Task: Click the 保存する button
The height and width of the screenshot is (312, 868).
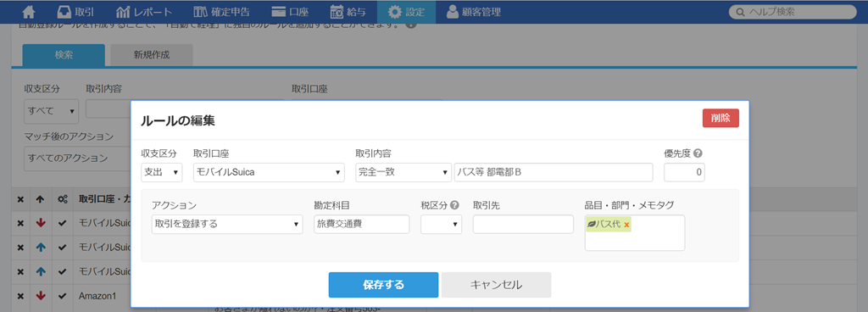Action: pos(384,285)
